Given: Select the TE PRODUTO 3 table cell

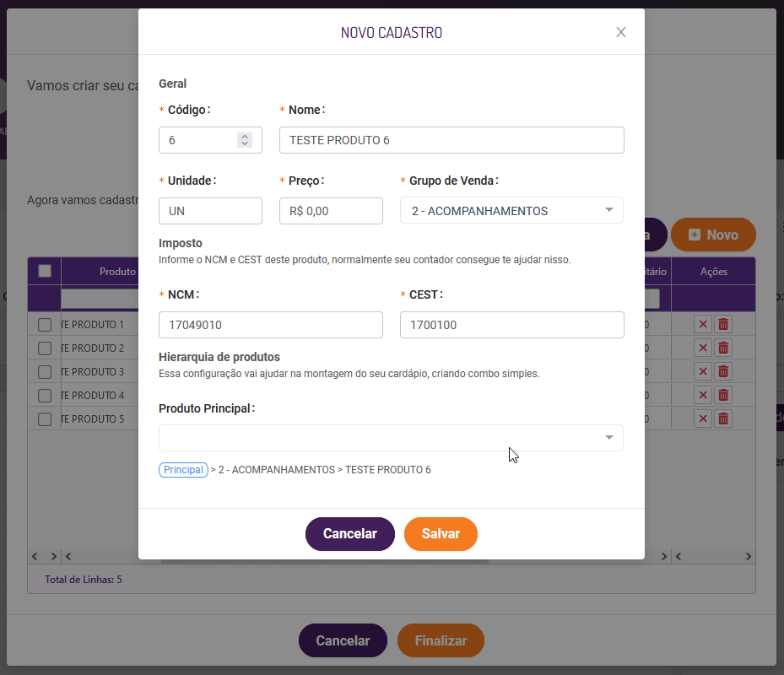Looking at the screenshot, I should click(100, 371).
